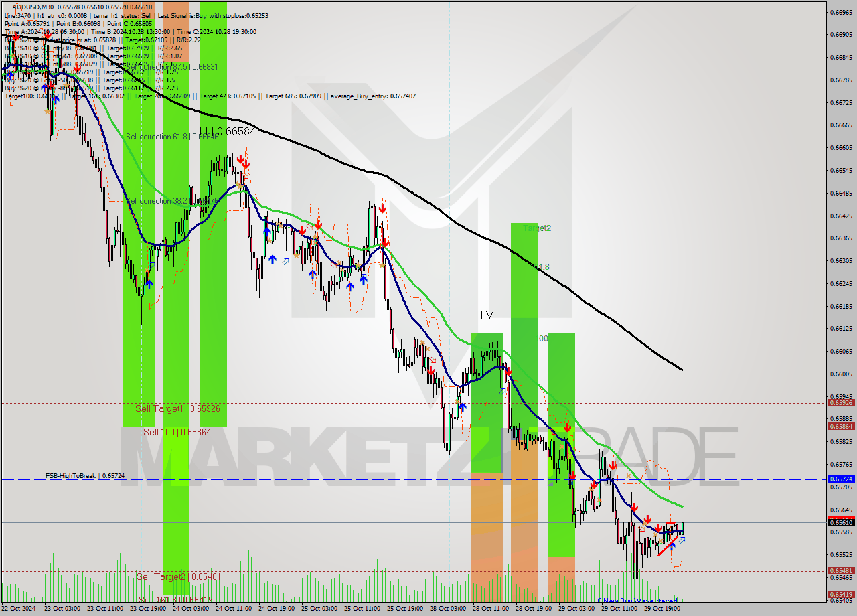This screenshot has width=857, height=616.
Task: Click the '29 Oct 19:00' time axis label
Action: 662,609
